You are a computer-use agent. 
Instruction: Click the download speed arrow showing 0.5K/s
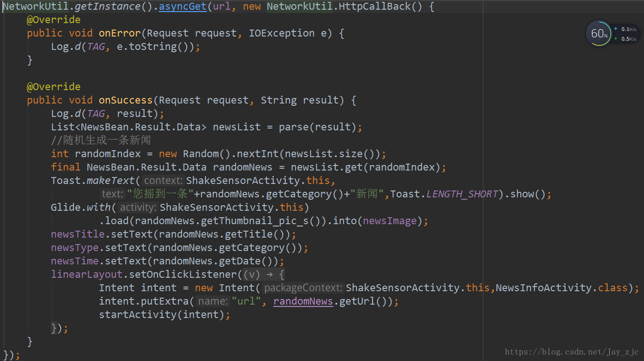pyautogui.click(x=615, y=39)
